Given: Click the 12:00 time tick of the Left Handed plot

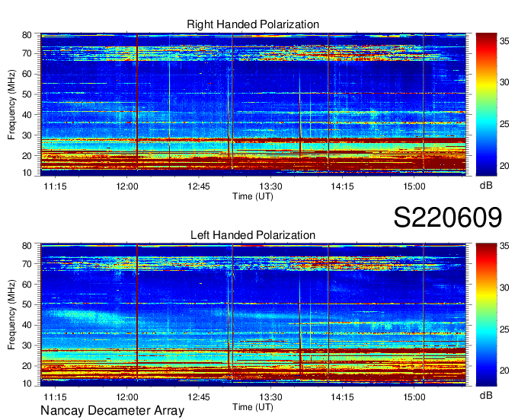Looking at the screenshot, I should [127, 397].
